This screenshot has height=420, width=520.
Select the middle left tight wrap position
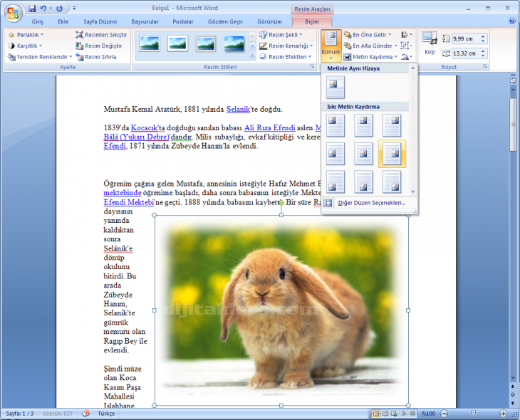[336, 154]
